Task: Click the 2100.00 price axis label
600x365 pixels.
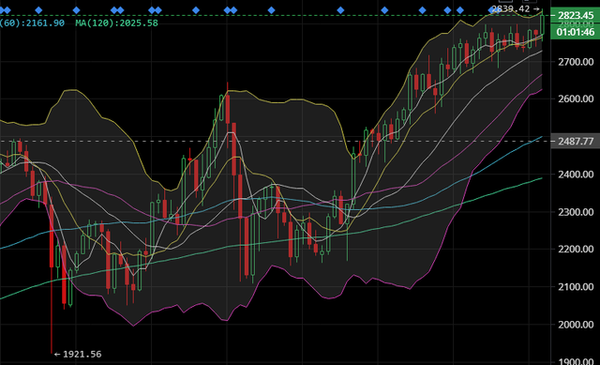Action: (x=576, y=287)
